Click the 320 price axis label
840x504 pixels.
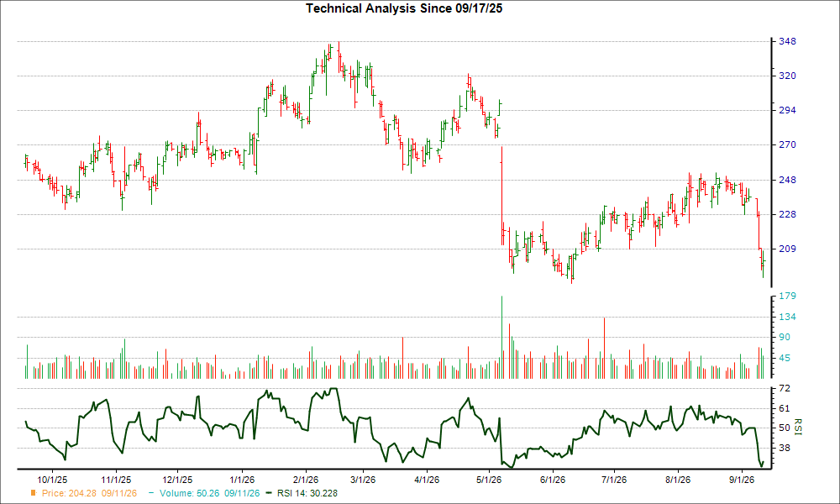click(x=787, y=76)
